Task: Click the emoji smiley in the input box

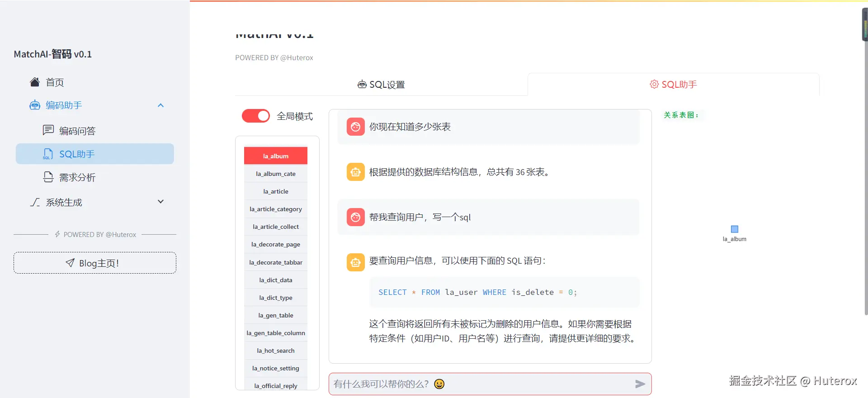Action: tap(439, 384)
